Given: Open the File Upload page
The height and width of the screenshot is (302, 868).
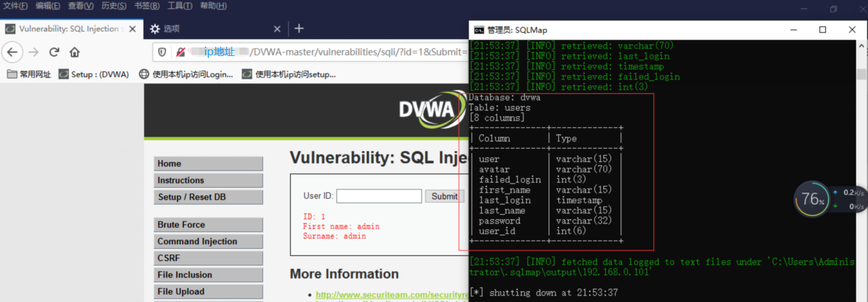Looking at the screenshot, I should (x=208, y=291).
